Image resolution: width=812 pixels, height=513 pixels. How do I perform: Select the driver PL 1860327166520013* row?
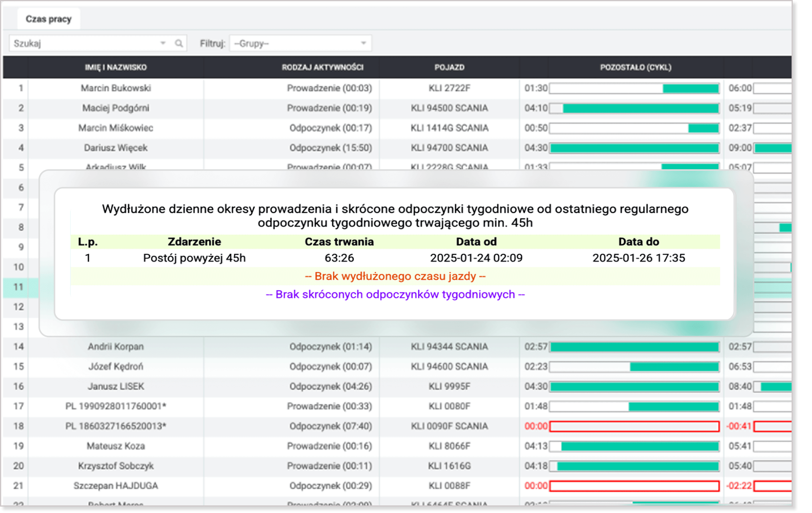coord(116,426)
